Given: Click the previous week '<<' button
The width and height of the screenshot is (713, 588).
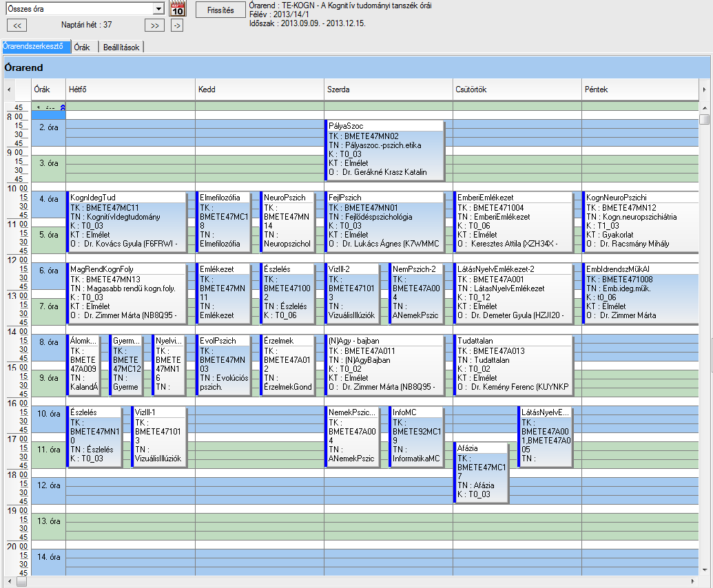Looking at the screenshot, I should coord(17,25).
